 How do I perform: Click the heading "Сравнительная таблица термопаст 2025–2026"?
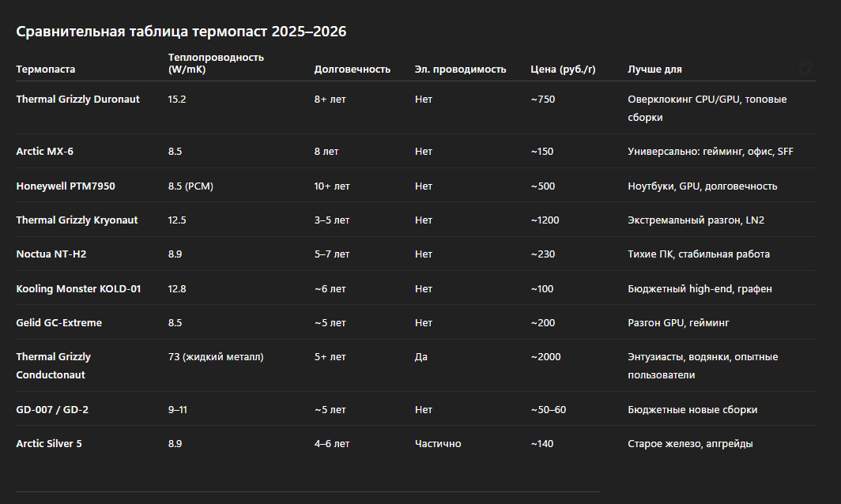181,32
